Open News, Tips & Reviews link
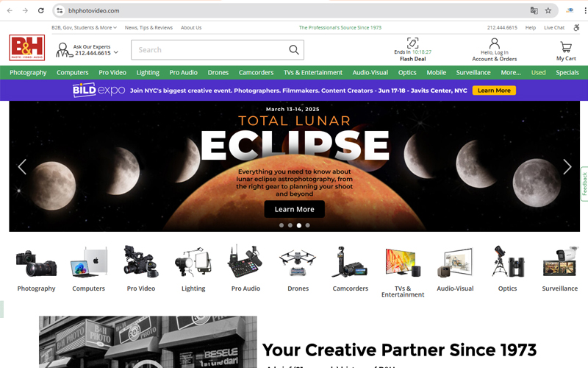This screenshot has height=368, width=588. [x=148, y=27]
